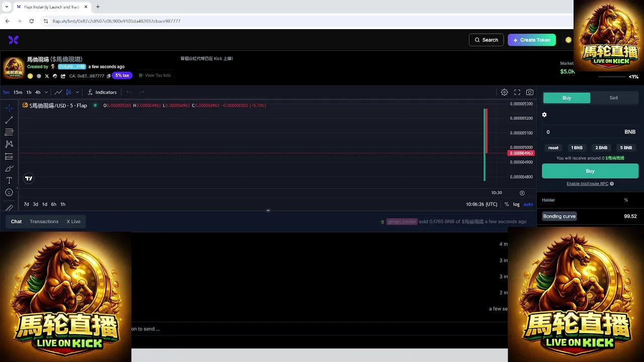644x362 pixels.
Task: Choose the 5 BNB preset
Action: click(x=626, y=148)
